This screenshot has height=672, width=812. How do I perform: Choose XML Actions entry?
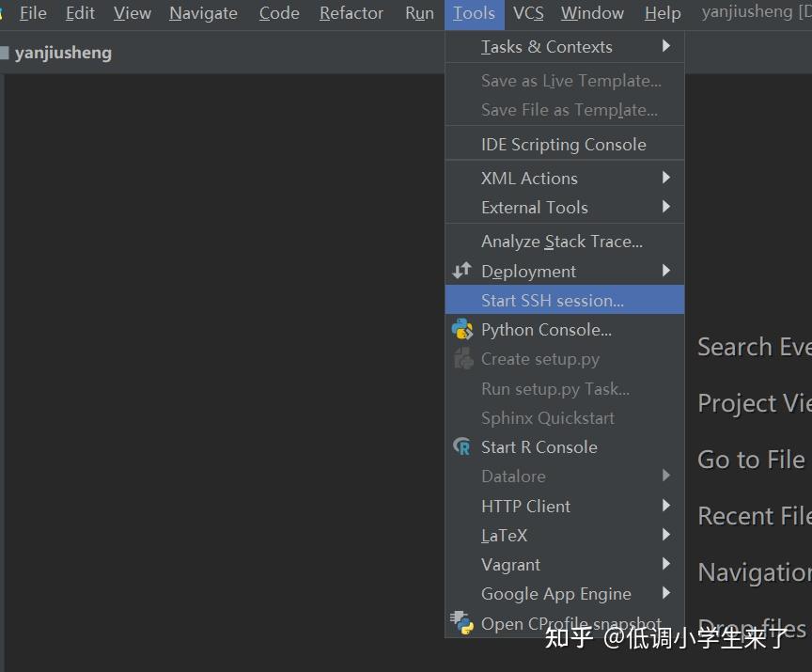pyautogui.click(x=565, y=178)
